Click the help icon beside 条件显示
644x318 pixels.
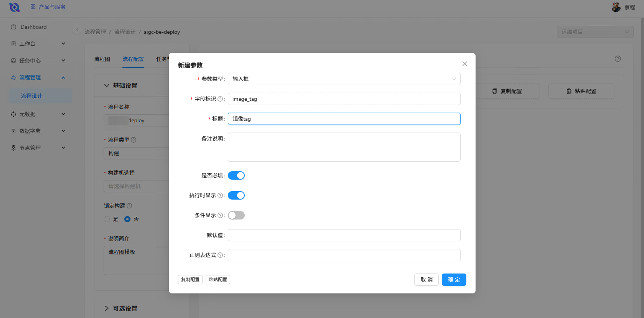coord(220,215)
